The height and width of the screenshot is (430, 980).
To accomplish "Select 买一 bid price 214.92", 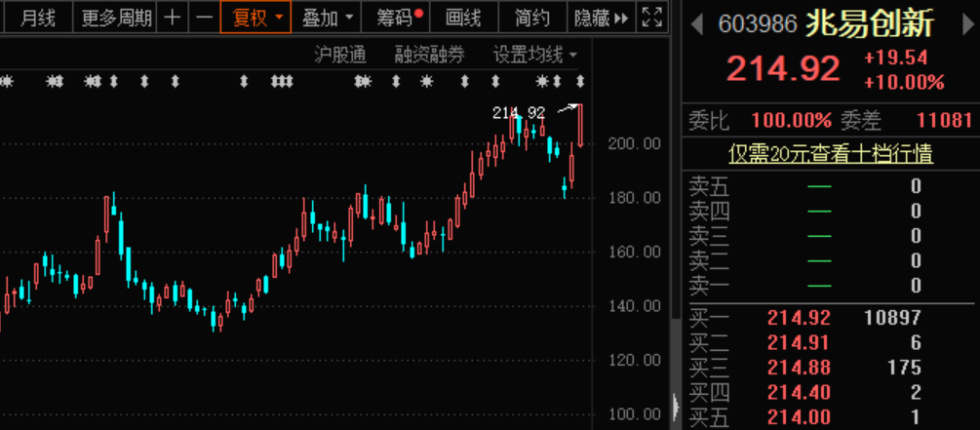I will [799, 318].
